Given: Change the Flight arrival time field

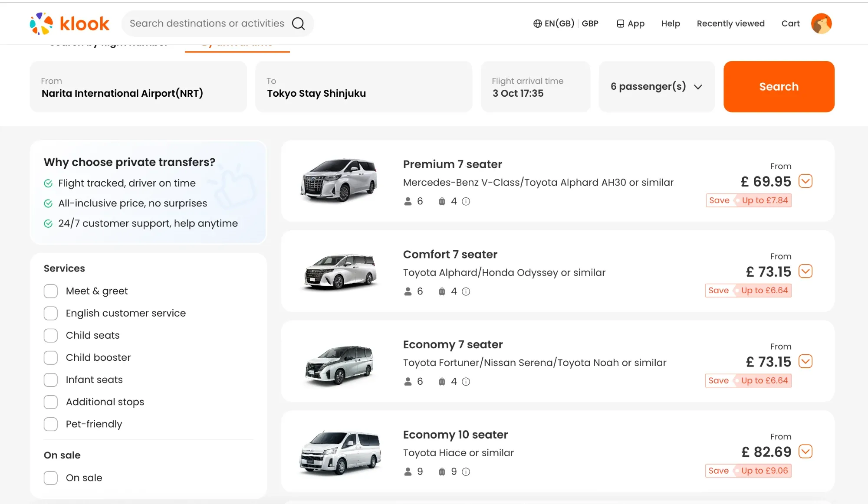Looking at the screenshot, I should click(536, 87).
